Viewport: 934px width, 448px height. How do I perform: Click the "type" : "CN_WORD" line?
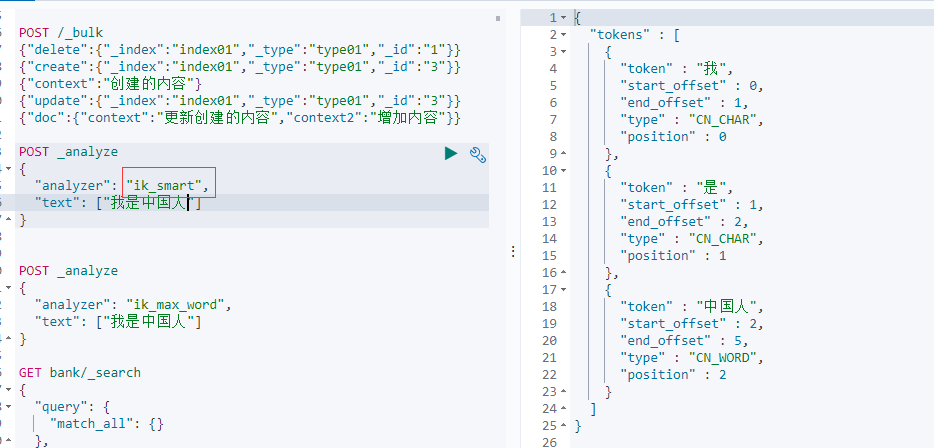pos(691,357)
